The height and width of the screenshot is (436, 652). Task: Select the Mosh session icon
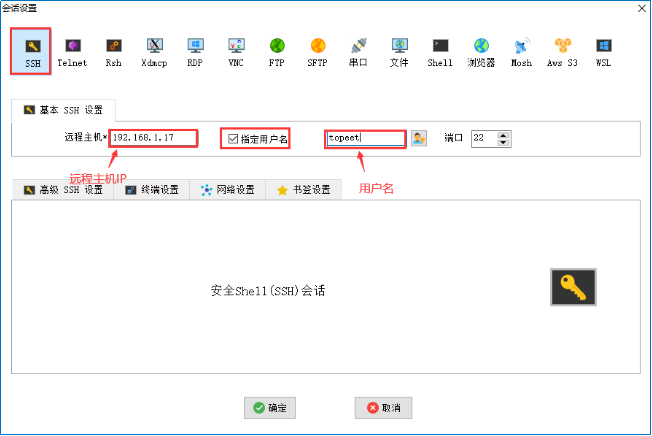point(521,52)
